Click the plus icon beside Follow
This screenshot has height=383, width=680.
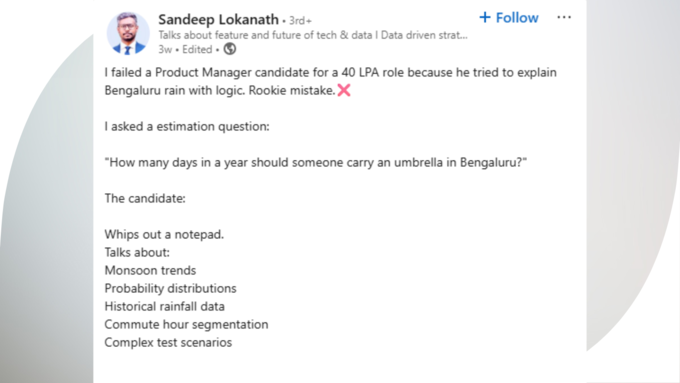click(485, 17)
